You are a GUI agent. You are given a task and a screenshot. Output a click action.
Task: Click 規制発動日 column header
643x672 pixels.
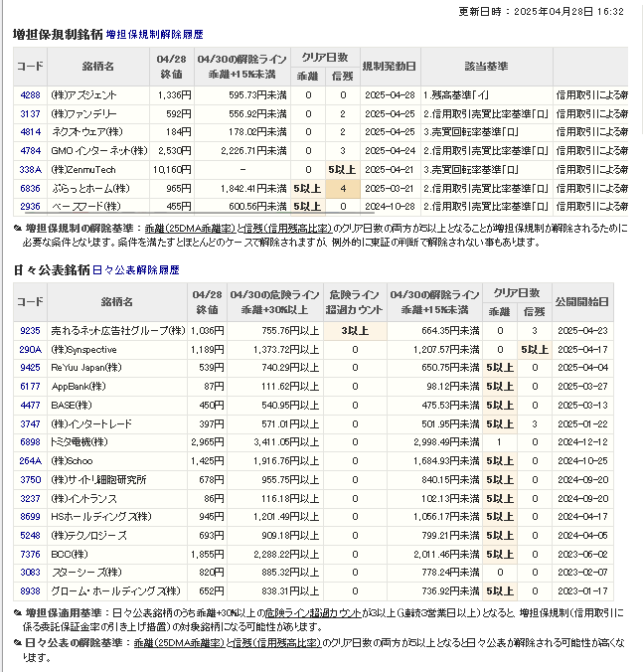point(390,67)
